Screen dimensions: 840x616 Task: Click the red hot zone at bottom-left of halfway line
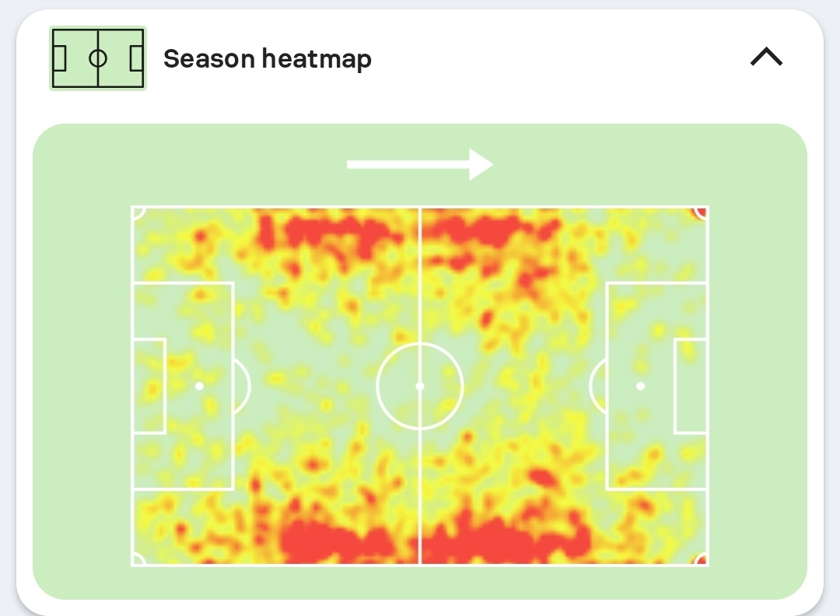coord(334,541)
